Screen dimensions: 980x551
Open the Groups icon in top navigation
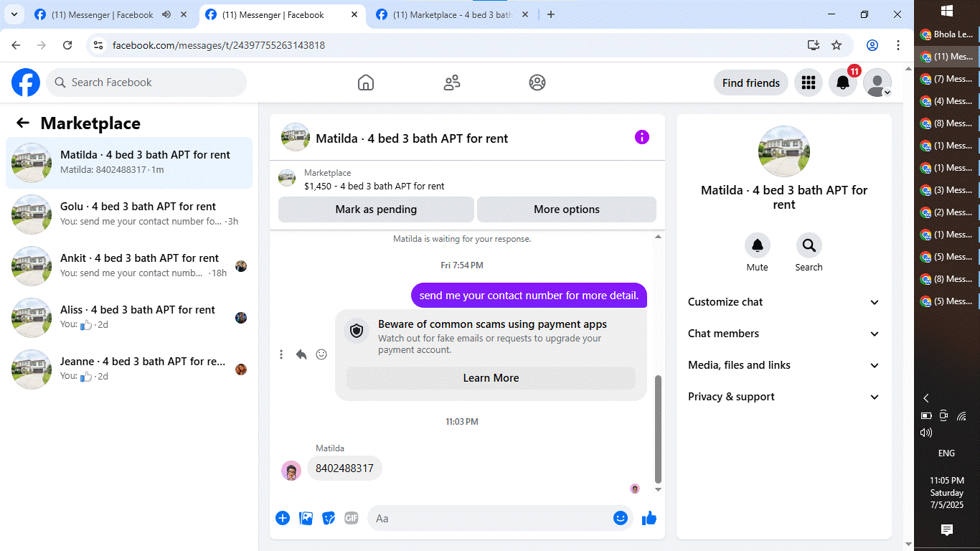click(x=537, y=83)
